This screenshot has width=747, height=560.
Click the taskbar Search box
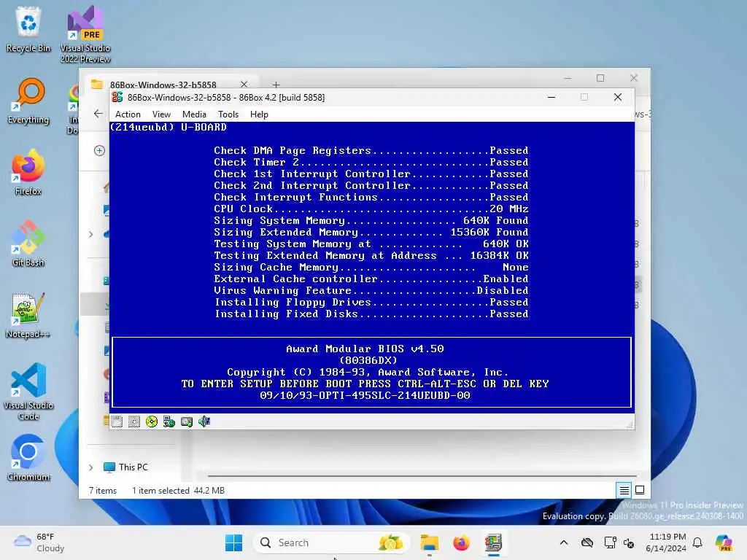(x=333, y=542)
